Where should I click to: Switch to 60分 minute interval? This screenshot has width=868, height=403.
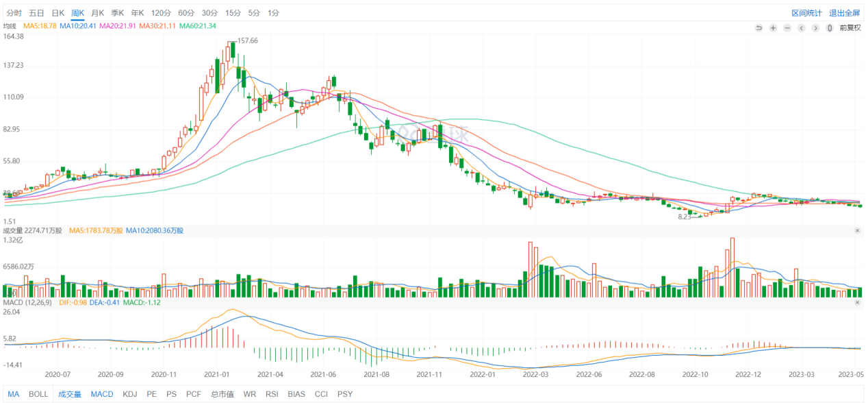[x=186, y=13]
